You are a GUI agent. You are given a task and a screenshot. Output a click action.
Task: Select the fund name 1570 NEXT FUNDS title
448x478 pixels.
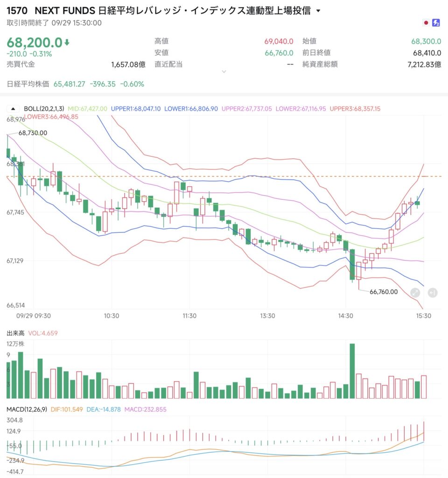[x=159, y=11]
